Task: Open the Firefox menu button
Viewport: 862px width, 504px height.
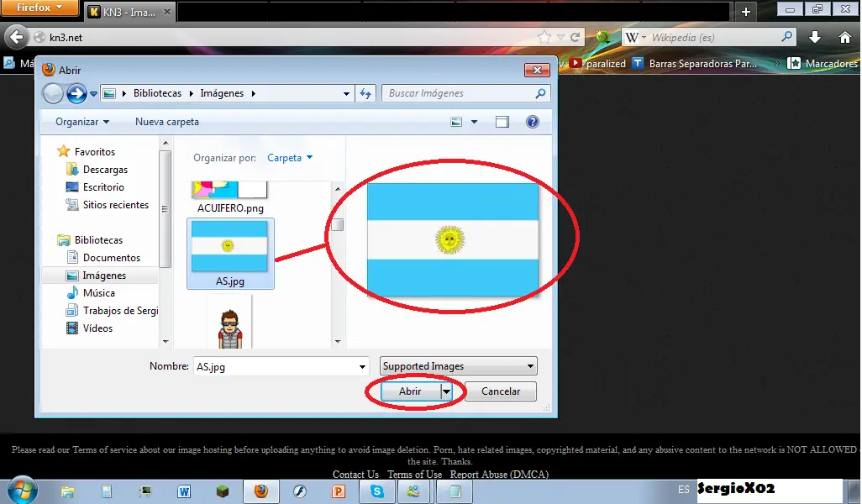Action: point(40,8)
